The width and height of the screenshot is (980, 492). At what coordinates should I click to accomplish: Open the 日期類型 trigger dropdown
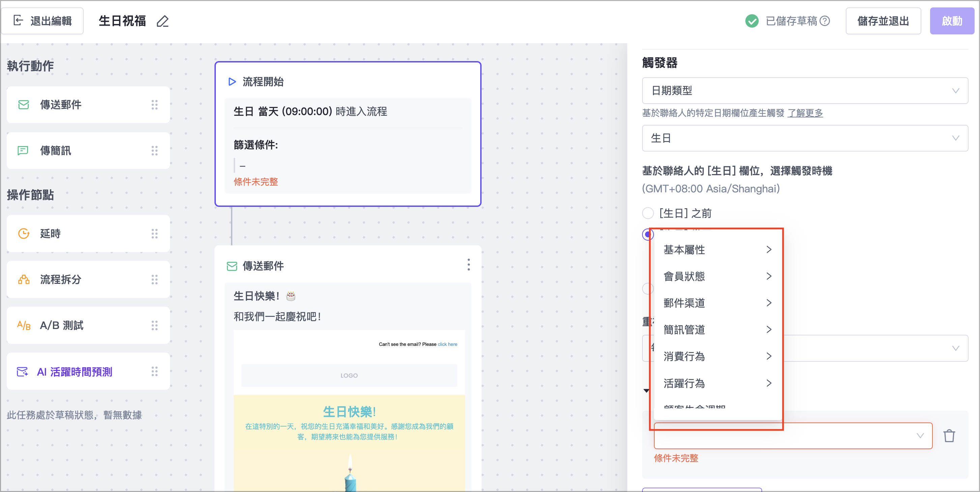805,91
